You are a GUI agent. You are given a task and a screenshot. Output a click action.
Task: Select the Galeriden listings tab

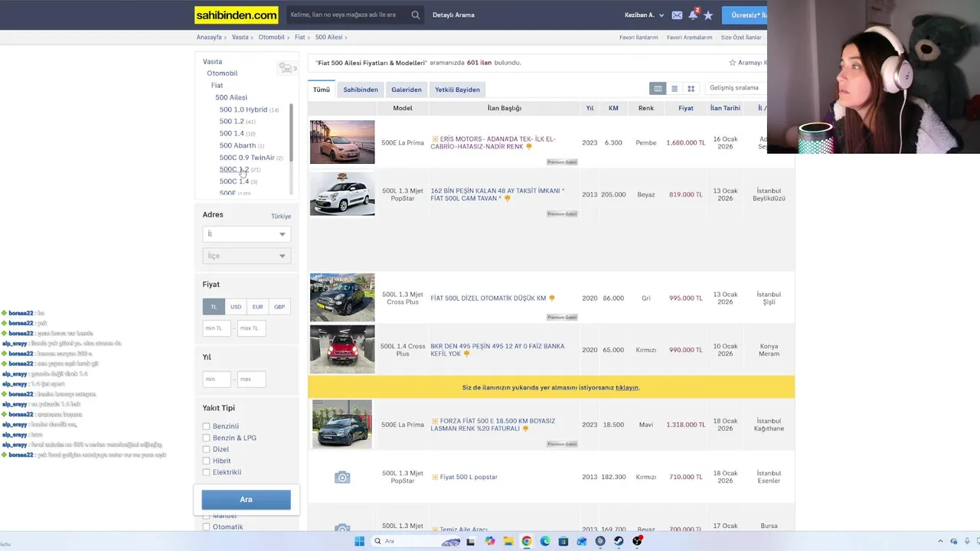point(407,90)
